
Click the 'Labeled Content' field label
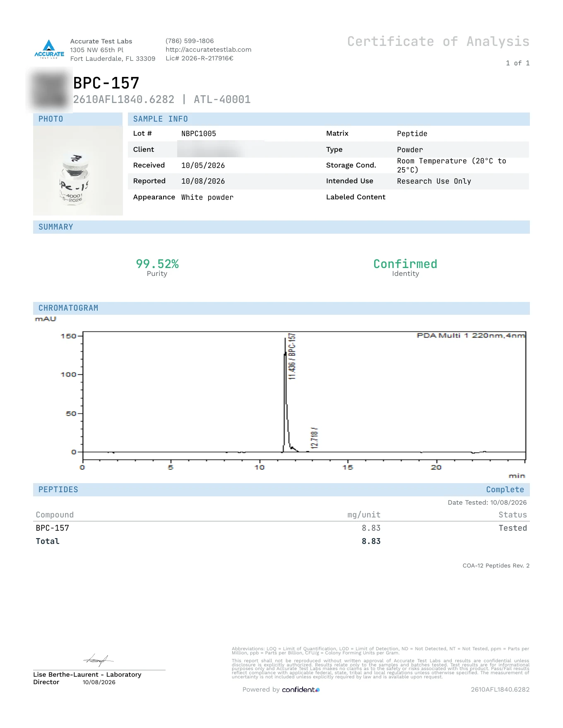pos(356,197)
